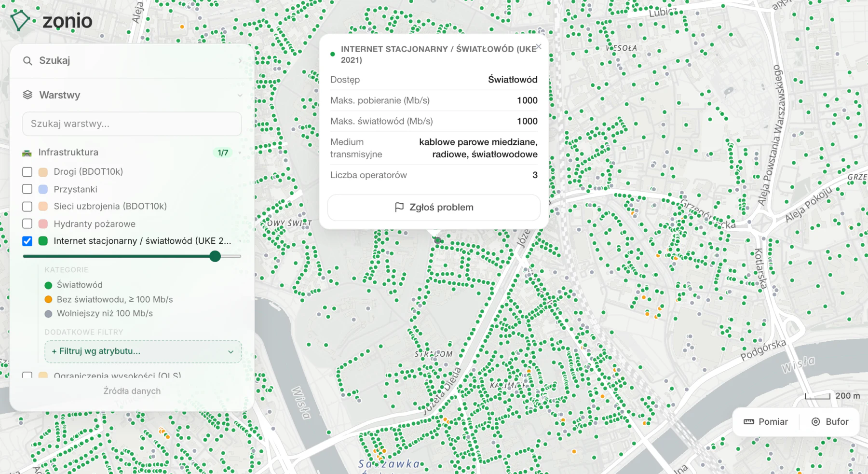Check the Ograniczenia wysokości layer checkbox
868x474 pixels.
coord(27,375)
